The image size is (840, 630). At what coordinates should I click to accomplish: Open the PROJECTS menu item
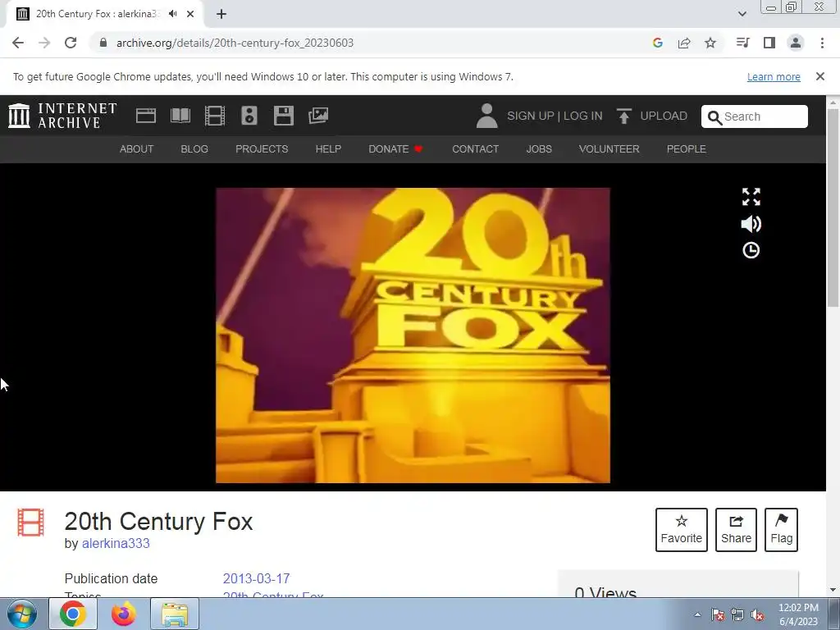(x=262, y=149)
